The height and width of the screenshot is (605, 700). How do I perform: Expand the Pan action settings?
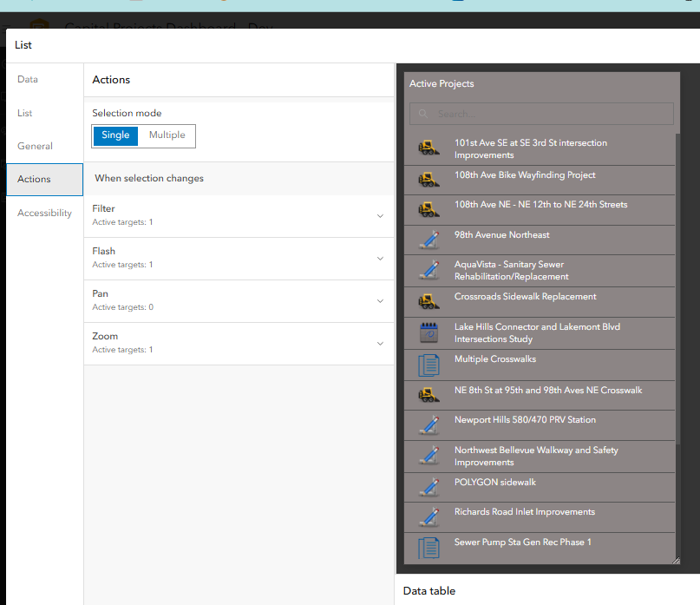(x=380, y=300)
